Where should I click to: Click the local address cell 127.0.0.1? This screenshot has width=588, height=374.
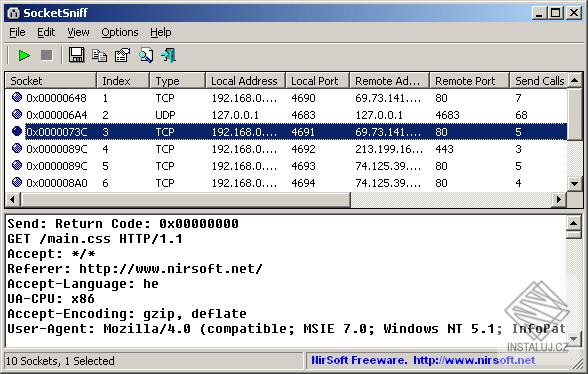(x=235, y=115)
